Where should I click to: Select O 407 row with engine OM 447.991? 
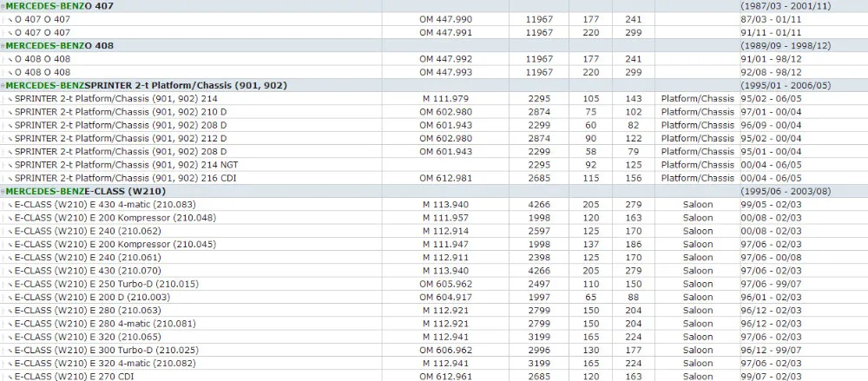click(x=434, y=33)
